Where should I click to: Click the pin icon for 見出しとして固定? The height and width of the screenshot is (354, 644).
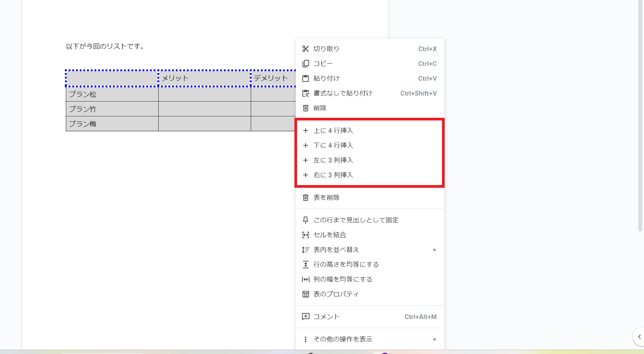(x=305, y=220)
